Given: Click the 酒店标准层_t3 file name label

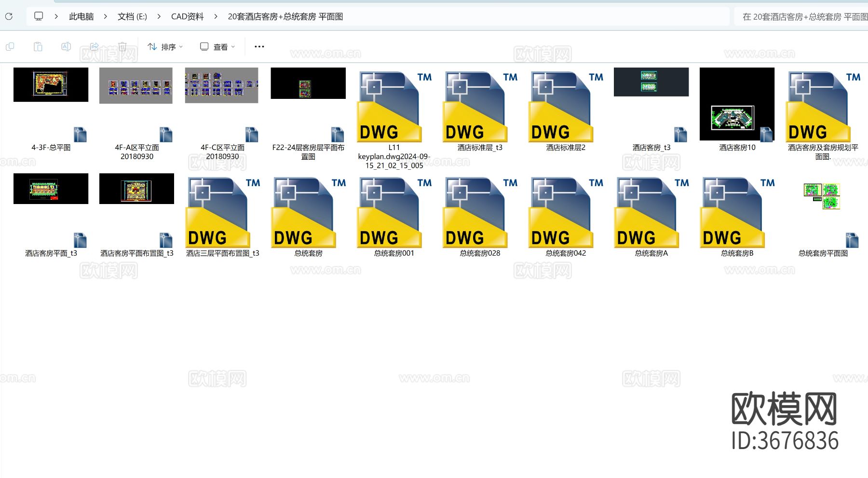Looking at the screenshot, I should (x=480, y=148).
